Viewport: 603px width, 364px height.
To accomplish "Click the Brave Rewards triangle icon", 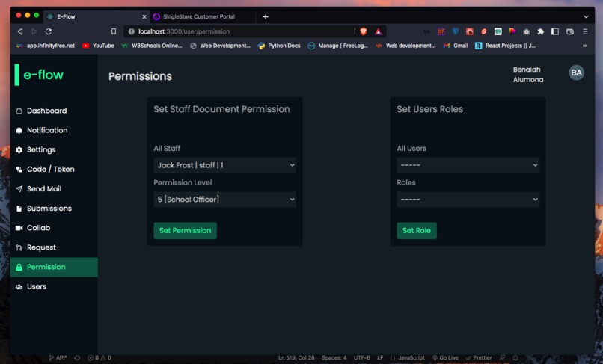I will [x=379, y=31].
